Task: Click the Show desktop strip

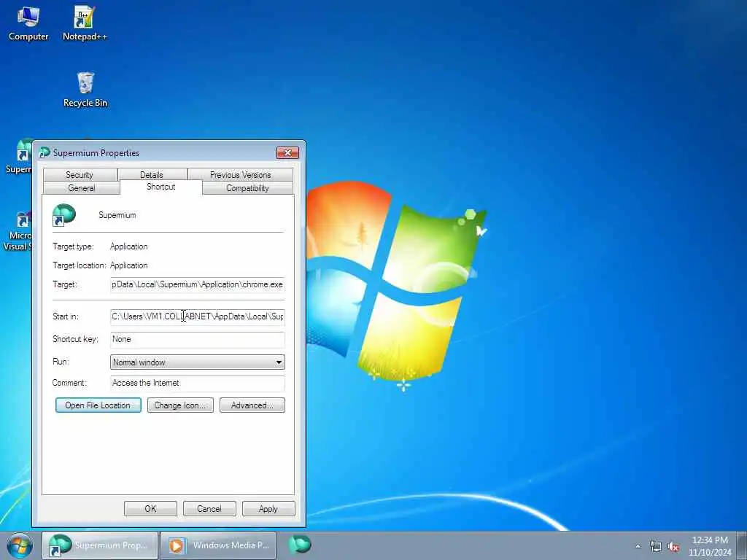Action: pyautogui.click(x=742, y=545)
